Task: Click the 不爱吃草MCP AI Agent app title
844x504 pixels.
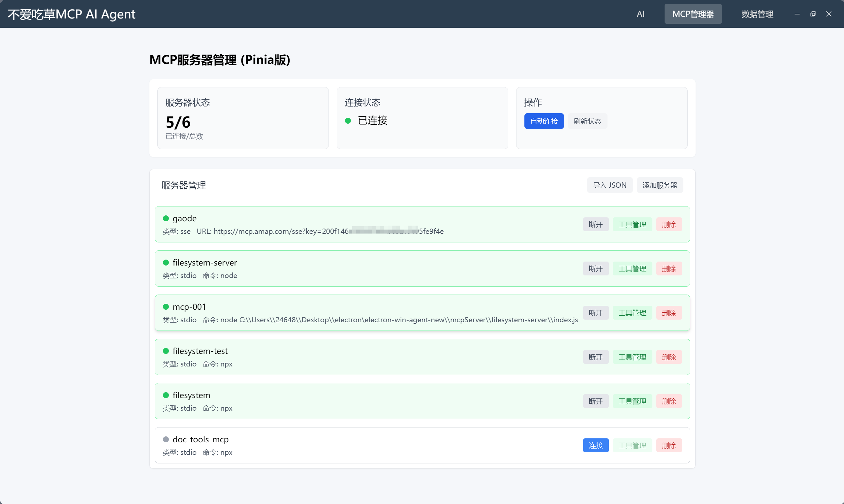Action: click(x=72, y=14)
